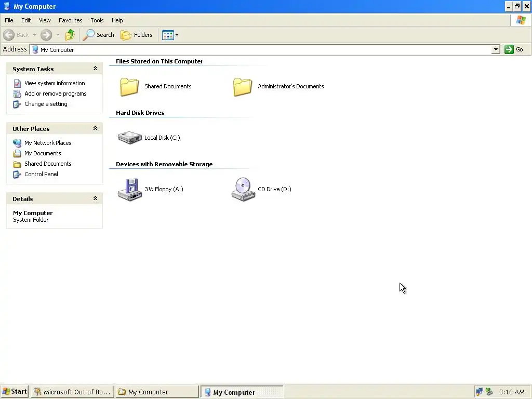Click the Details panel header text
The height and width of the screenshot is (399, 532).
pos(23,199)
